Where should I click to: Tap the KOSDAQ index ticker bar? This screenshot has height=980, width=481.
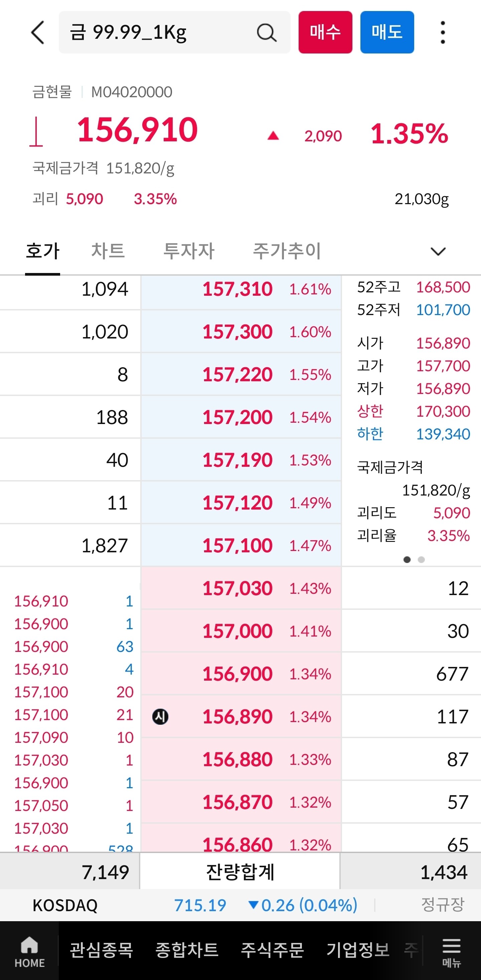click(x=240, y=905)
